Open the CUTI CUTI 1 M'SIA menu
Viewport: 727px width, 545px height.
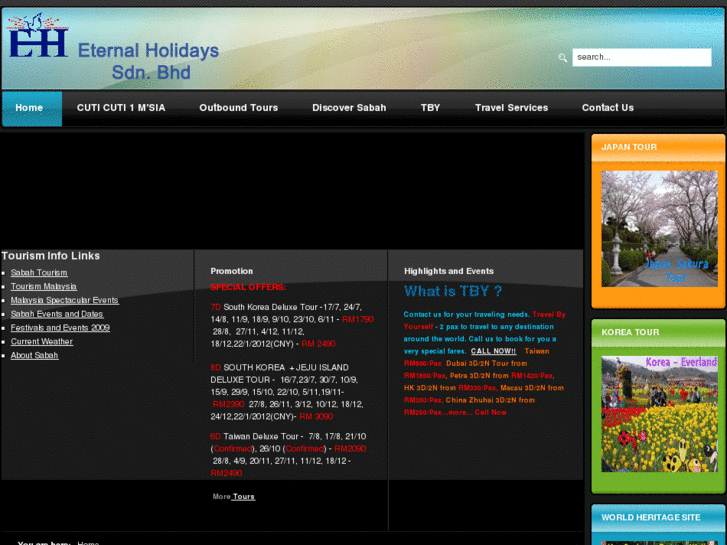coord(121,108)
